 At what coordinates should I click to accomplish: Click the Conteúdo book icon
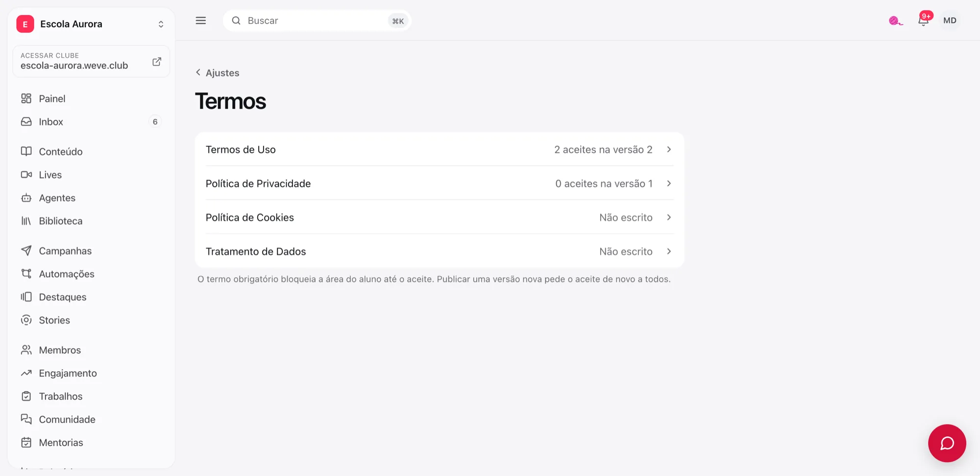tap(26, 151)
